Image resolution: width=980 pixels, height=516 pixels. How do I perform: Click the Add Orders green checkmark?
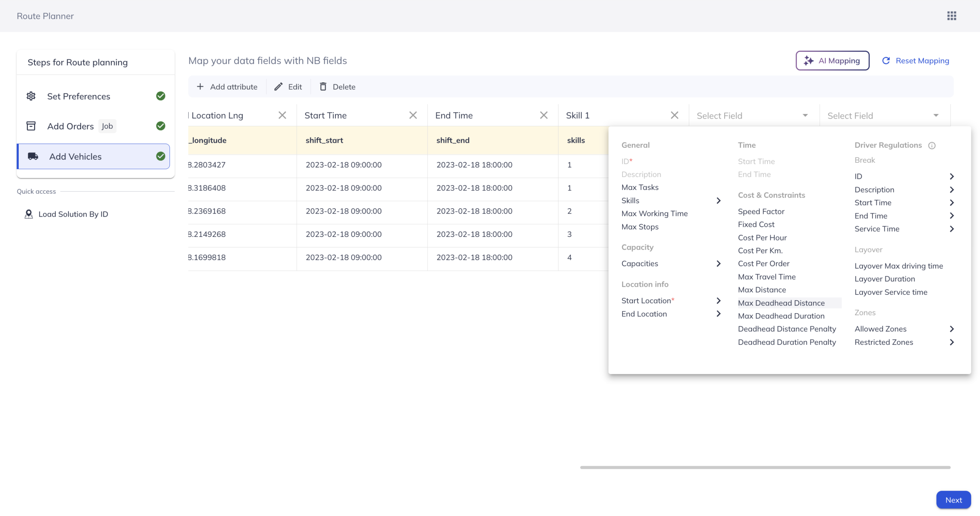click(x=161, y=126)
